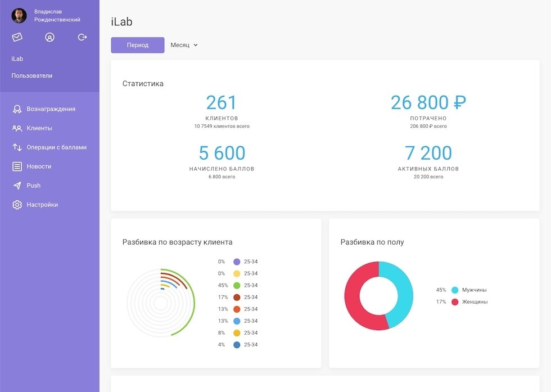551x392 pixels.
Task: Click the Push paper plane icon
Action: point(17,186)
